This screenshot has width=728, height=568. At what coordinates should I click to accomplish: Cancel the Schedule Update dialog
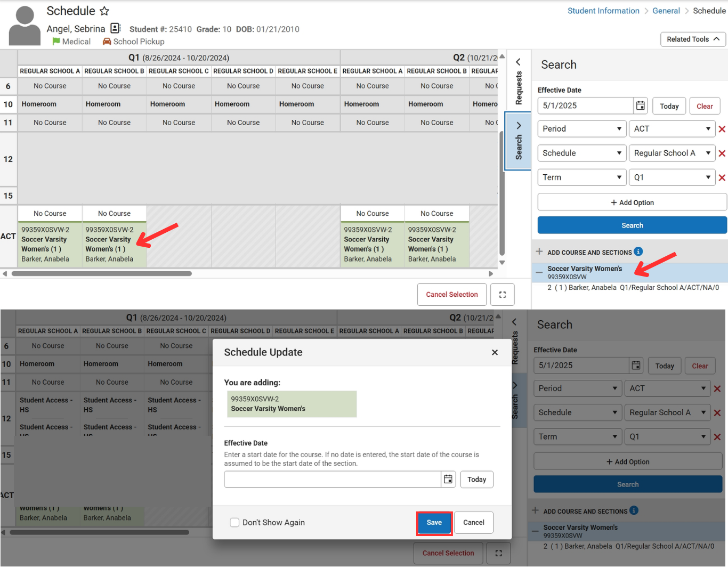pos(474,523)
